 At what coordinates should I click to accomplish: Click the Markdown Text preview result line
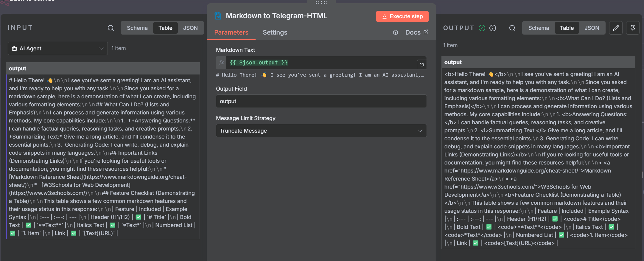[320, 75]
